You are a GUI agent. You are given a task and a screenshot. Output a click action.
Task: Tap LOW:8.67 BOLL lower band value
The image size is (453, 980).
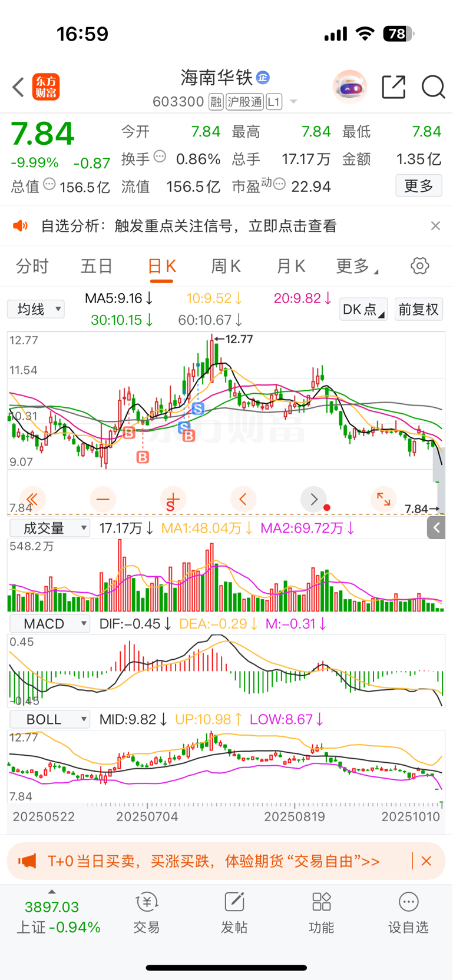tap(286, 719)
